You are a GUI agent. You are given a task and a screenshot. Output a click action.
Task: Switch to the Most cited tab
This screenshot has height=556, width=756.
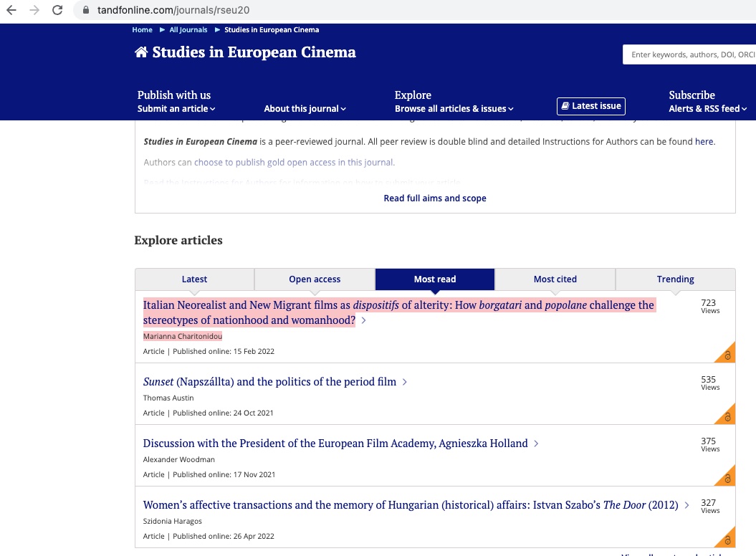555,279
